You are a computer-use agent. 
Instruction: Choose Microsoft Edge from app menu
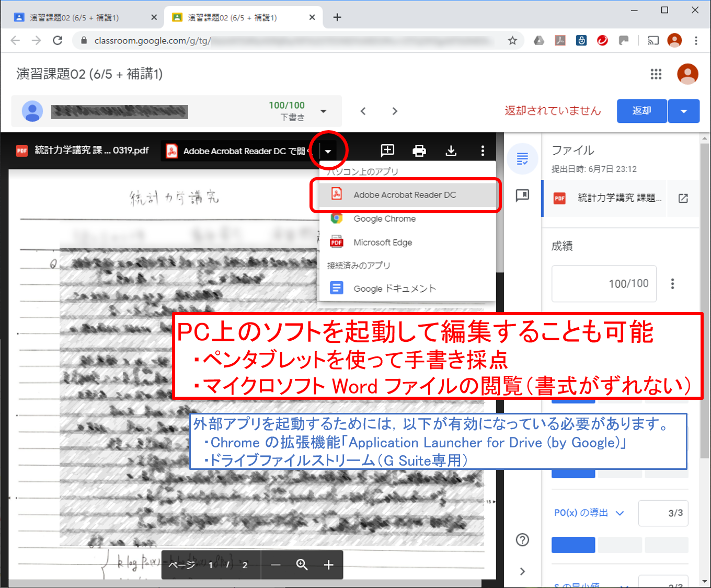point(407,243)
